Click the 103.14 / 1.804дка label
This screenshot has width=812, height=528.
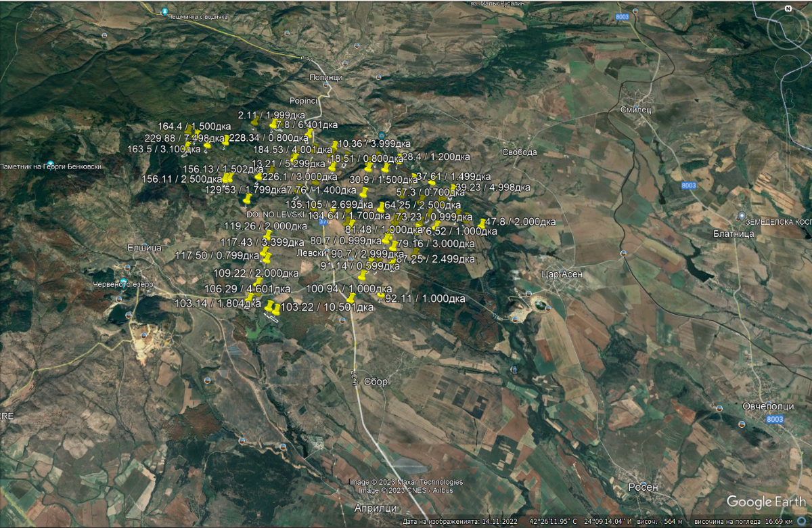[x=218, y=303]
